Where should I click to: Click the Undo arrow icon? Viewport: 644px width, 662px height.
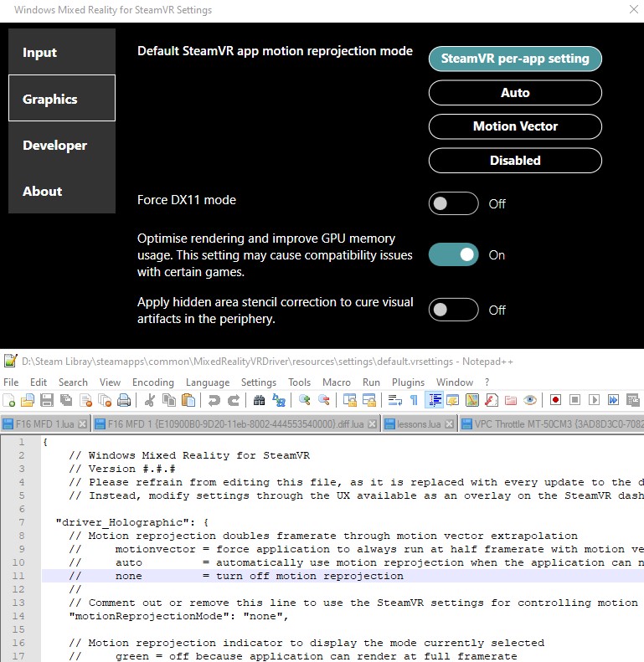tap(214, 400)
